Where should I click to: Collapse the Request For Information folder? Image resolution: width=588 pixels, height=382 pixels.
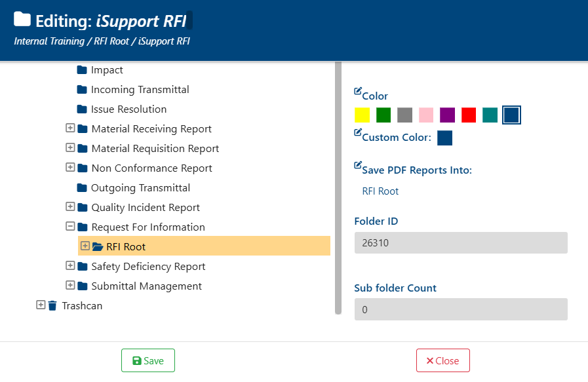coord(70,226)
